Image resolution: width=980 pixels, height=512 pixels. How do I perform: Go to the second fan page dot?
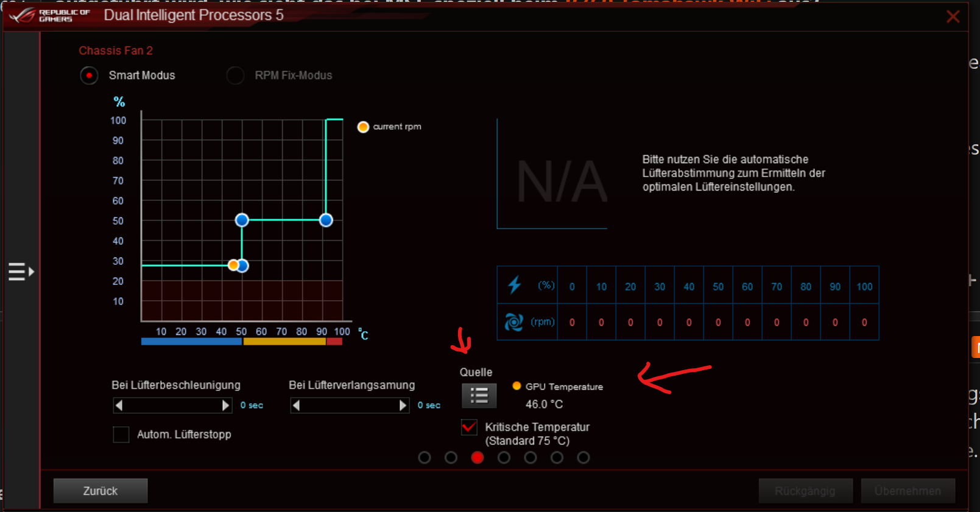[x=451, y=457]
